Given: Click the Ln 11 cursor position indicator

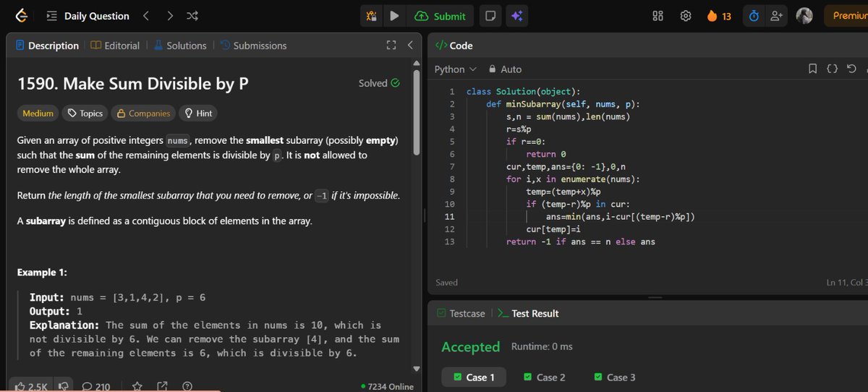Looking at the screenshot, I should (847, 283).
